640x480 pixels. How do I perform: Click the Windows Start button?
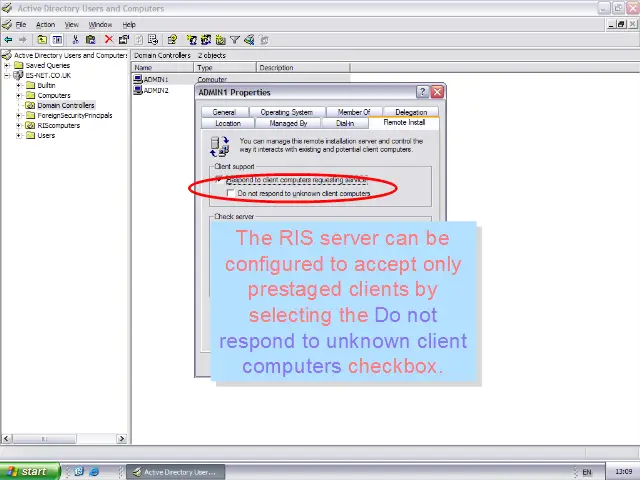29,471
